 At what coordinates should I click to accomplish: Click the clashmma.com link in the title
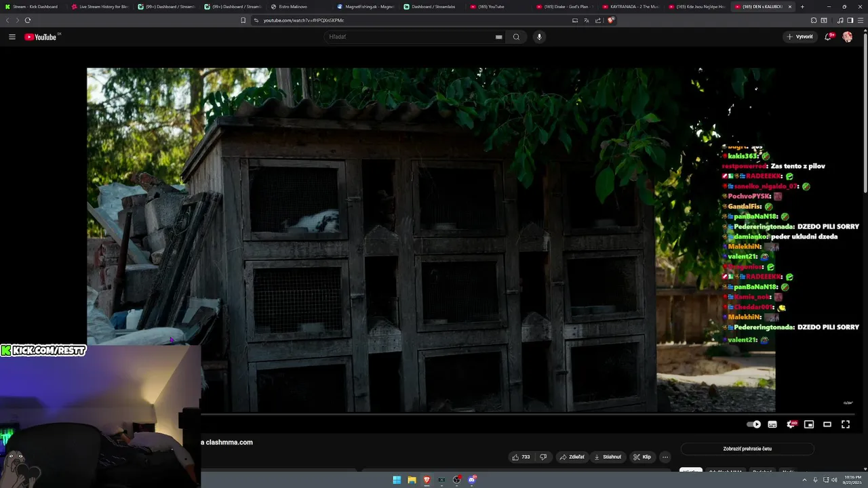(x=229, y=442)
